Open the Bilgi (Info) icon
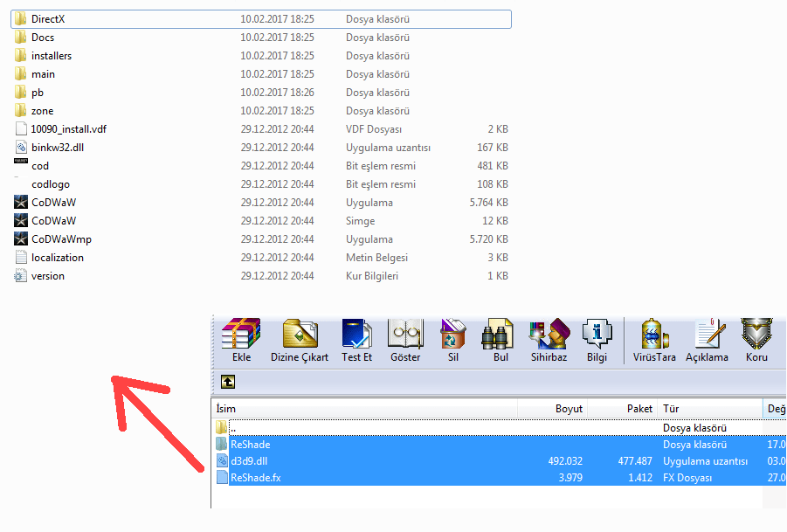 [597, 340]
